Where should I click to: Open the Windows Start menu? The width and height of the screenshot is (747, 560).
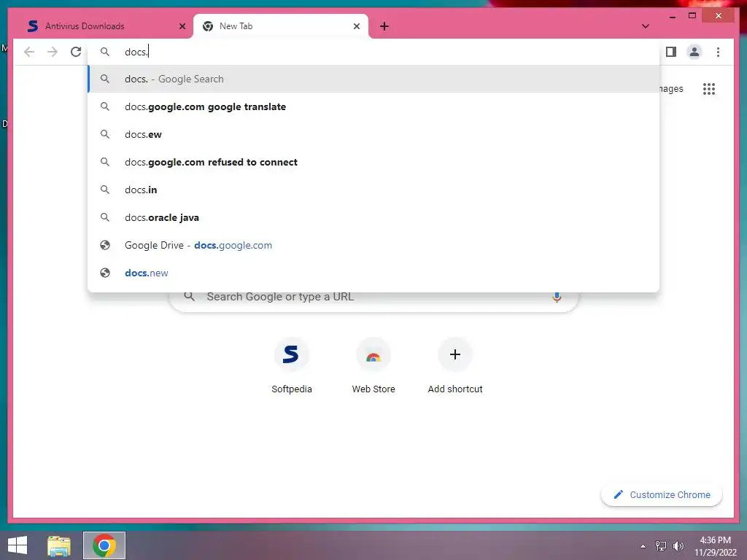pos(18,545)
